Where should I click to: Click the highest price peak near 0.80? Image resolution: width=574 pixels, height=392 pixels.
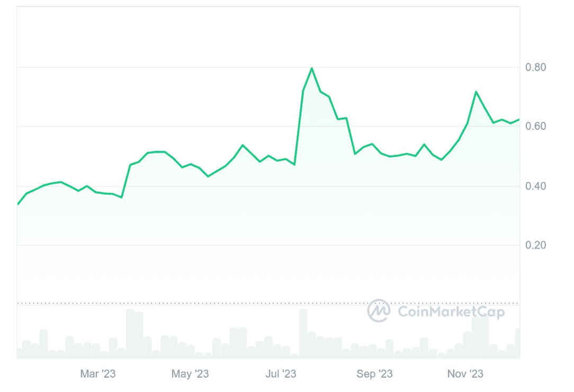312,68
